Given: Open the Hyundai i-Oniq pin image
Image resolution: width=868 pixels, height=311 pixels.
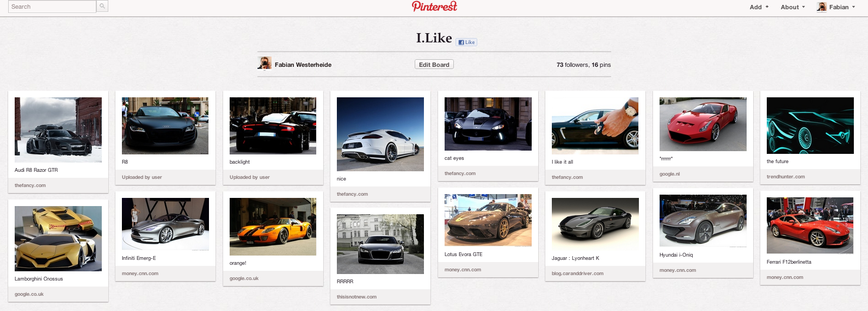Looking at the screenshot, I should pyautogui.click(x=703, y=221).
